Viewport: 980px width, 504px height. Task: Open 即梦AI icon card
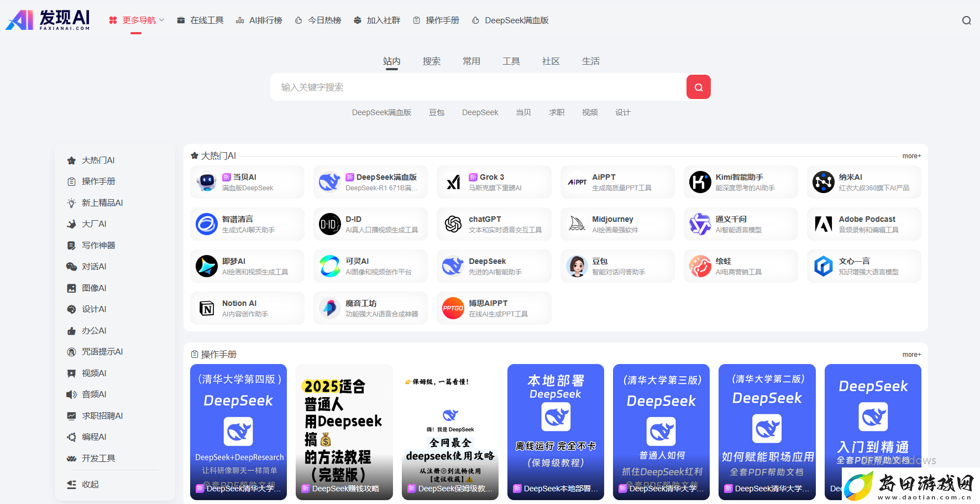(x=247, y=266)
